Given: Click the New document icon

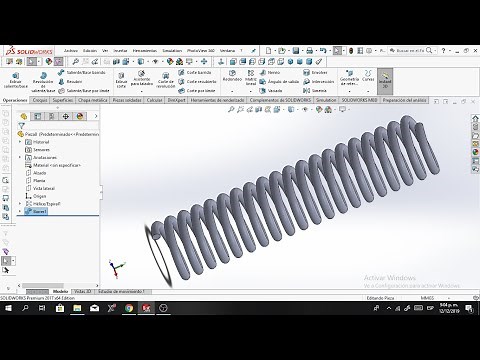Looking at the screenshot, I should pyautogui.click(x=268, y=51).
